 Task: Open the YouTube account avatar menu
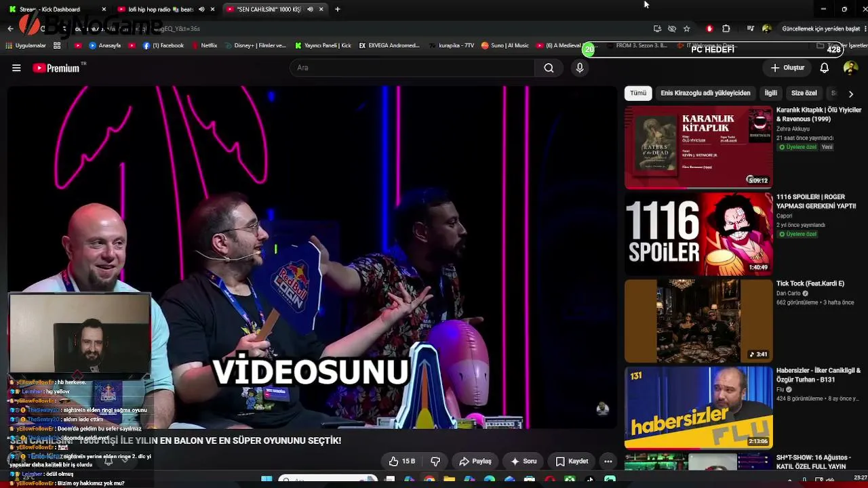(850, 68)
